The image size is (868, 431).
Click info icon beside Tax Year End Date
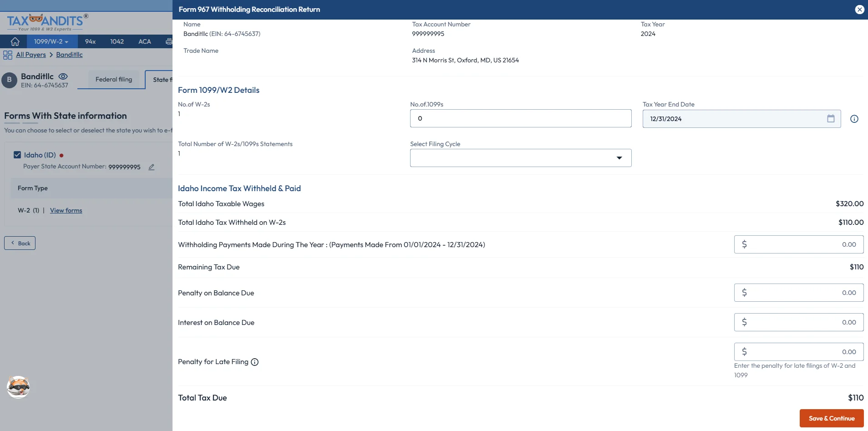tap(854, 119)
